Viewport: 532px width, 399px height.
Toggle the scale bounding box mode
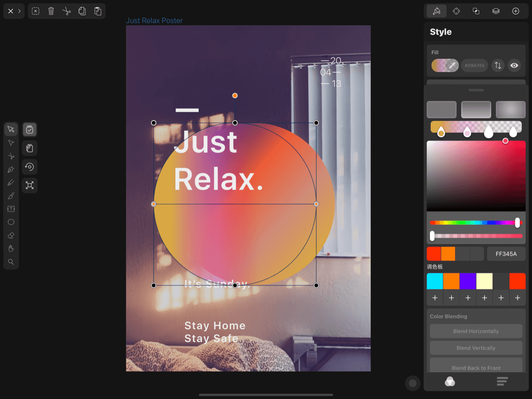pyautogui.click(x=30, y=185)
